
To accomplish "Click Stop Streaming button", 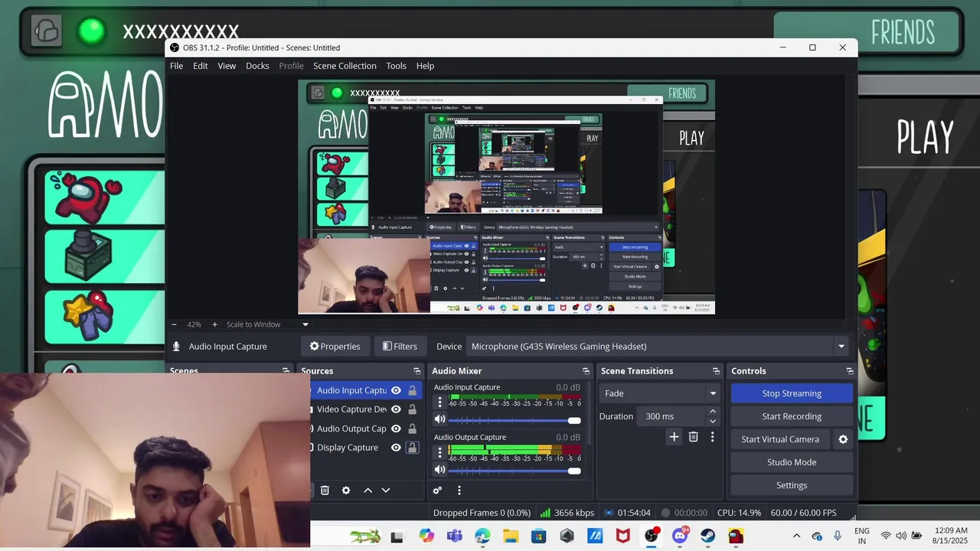I will tap(792, 393).
